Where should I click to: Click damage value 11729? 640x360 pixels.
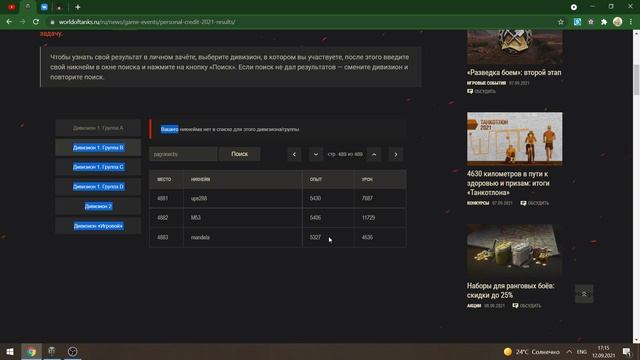pos(368,218)
